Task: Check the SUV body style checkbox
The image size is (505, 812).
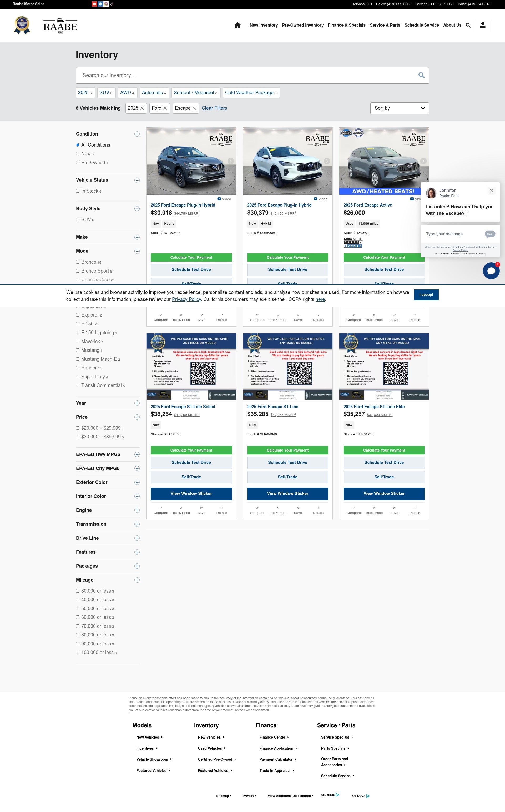Action: pos(78,220)
